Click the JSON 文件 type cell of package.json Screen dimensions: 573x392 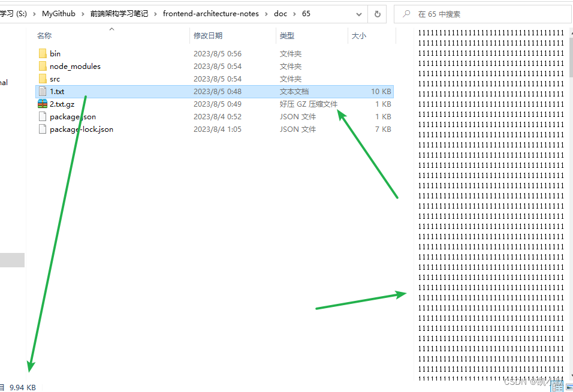pyautogui.click(x=298, y=116)
